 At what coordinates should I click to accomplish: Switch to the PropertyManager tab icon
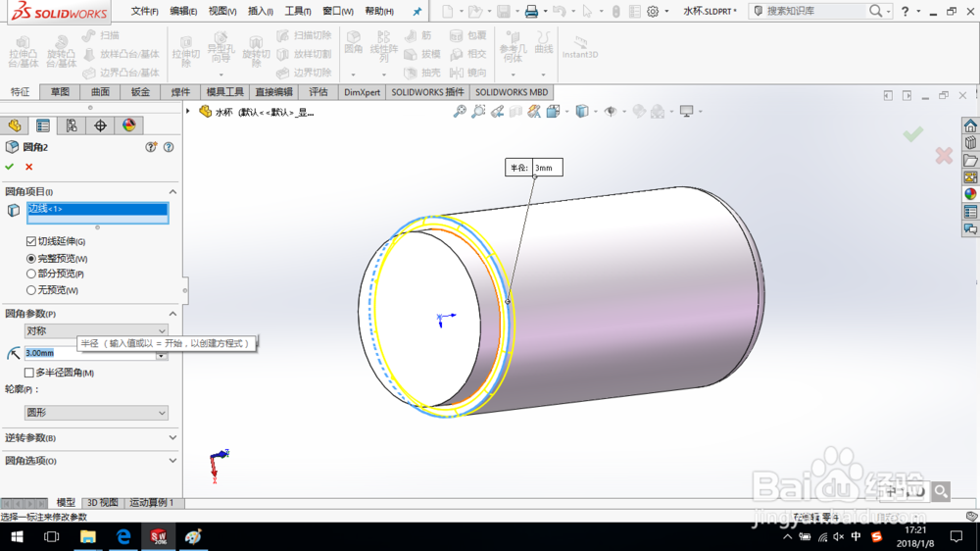tap(43, 125)
